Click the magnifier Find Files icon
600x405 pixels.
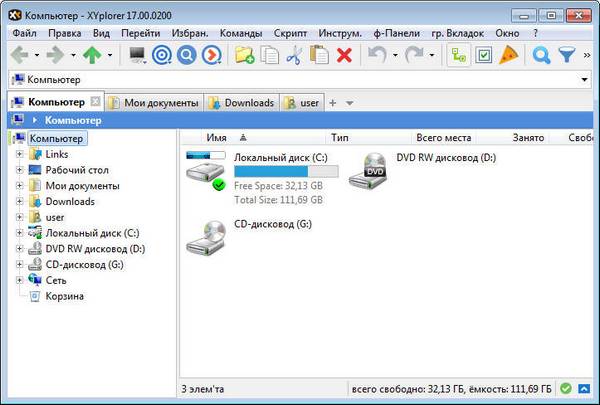[541, 55]
